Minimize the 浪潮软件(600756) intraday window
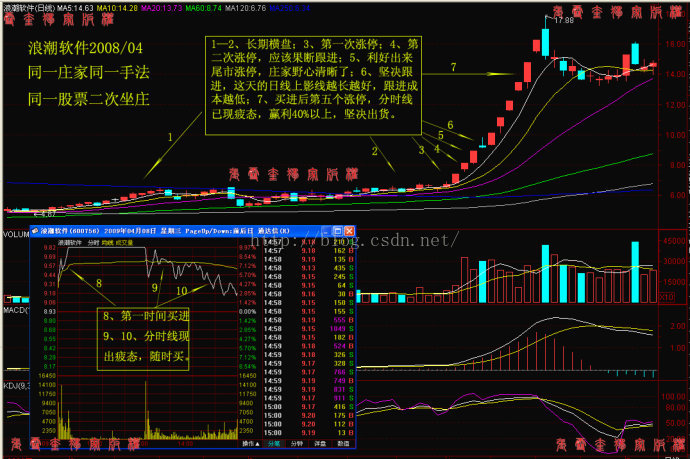This screenshot has width=690, height=459. click(x=326, y=231)
